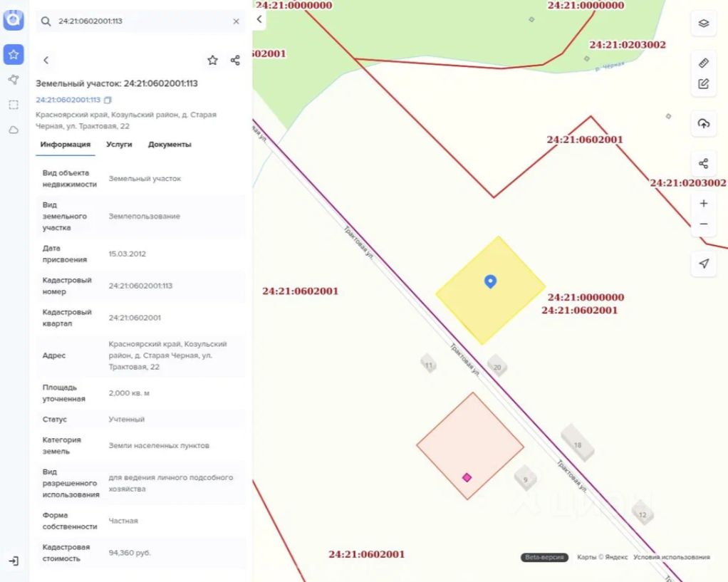Zoom in the map with plus
This screenshot has height=582, width=728.
[x=703, y=204]
